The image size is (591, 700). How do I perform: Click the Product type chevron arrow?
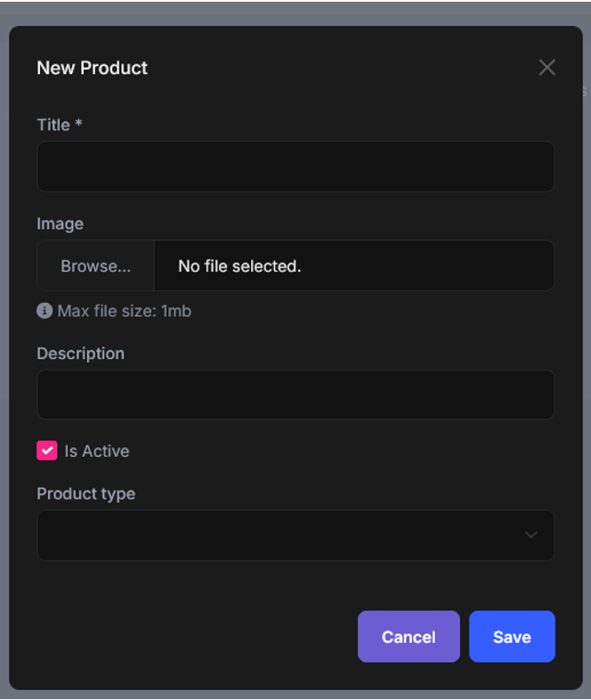[530, 535]
